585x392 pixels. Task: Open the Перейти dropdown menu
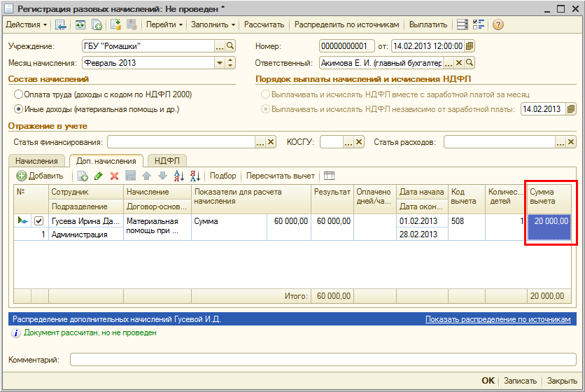[x=164, y=24]
